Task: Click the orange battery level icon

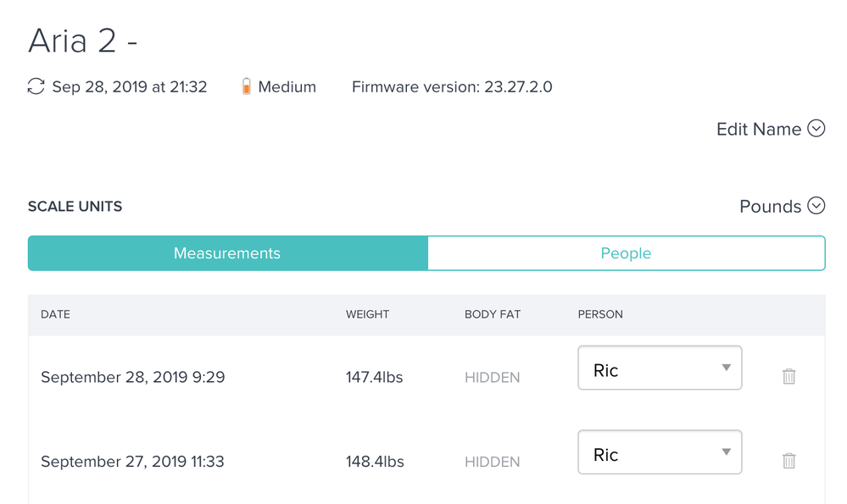Action: [x=246, y=86]
